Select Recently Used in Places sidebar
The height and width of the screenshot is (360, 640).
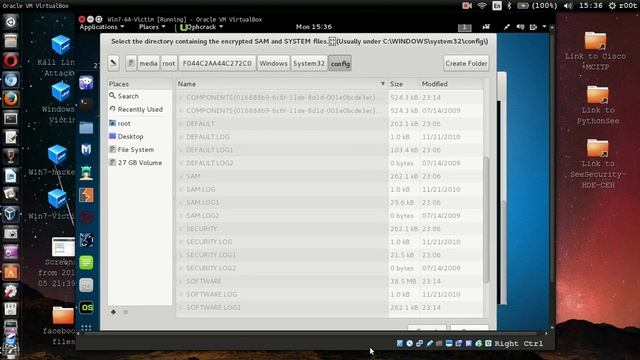(x=140, y=109)
